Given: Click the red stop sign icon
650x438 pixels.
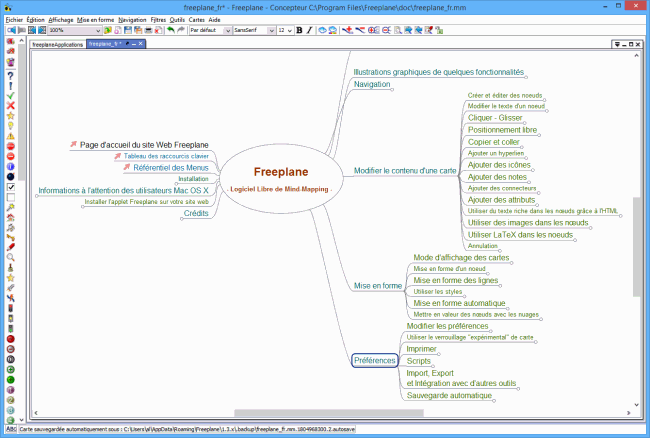Looking at the screenshot, I should [11, 146].
